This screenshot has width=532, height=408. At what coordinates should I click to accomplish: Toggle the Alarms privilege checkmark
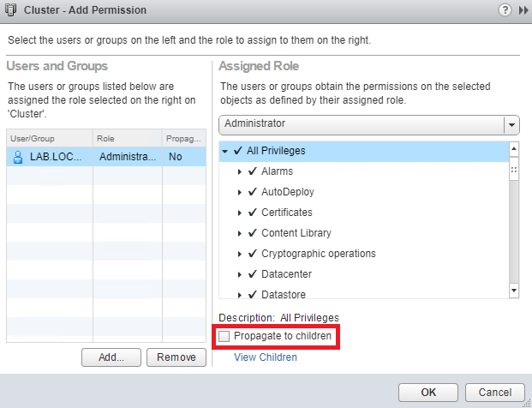[253, 171]
